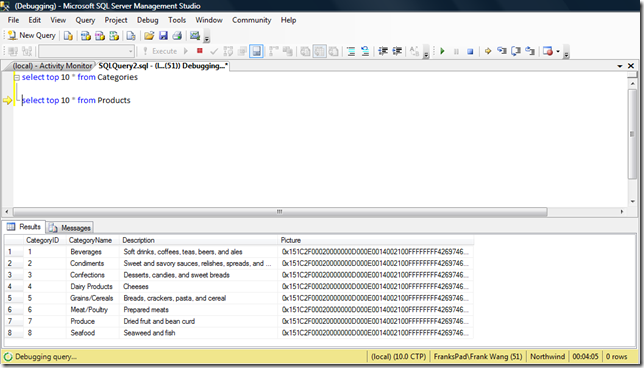Open the Breakpoints window icon

point(547,51)
